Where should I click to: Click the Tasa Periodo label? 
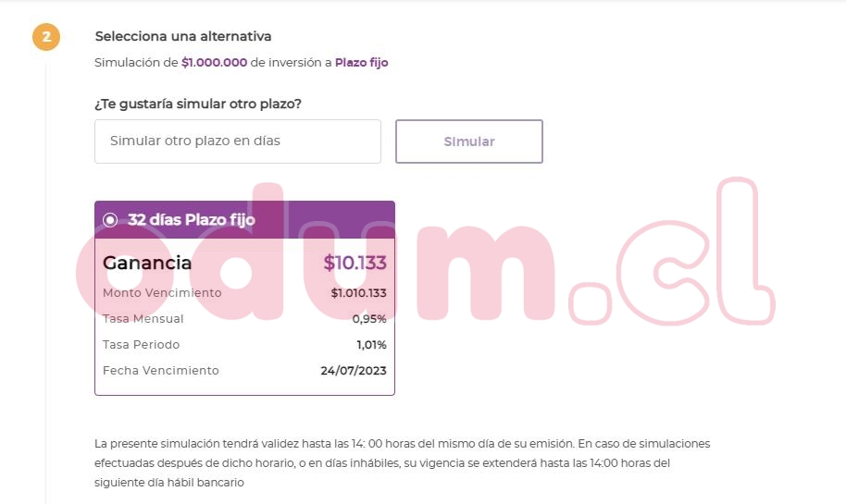(142, 345)
